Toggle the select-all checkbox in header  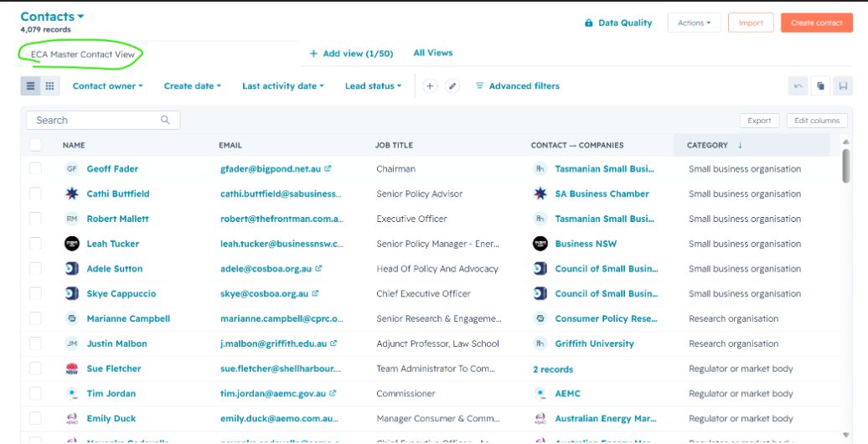point(35,145)
